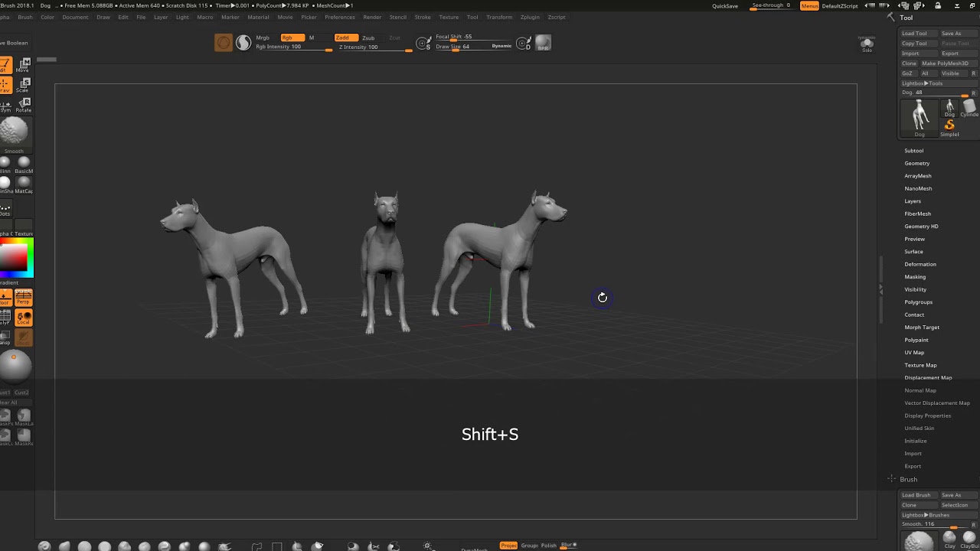Open the current material sphere preview
Screen dimensions: 980x551
pyautogui.click(x=14, y=367)
